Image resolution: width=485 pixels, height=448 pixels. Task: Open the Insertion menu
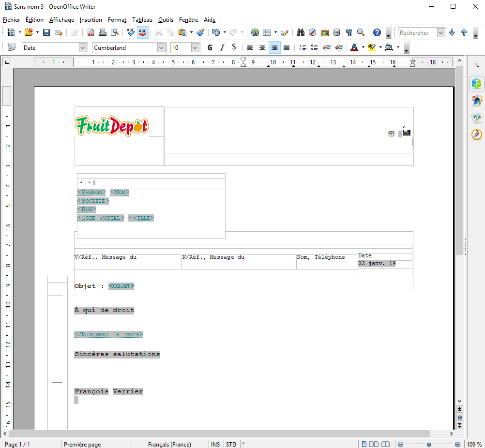coord(91,20)
